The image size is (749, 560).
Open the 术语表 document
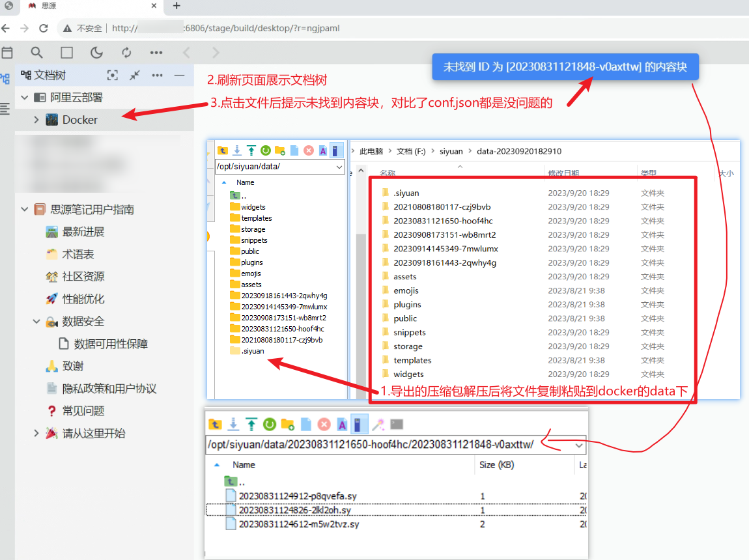(x=78, y=254)
